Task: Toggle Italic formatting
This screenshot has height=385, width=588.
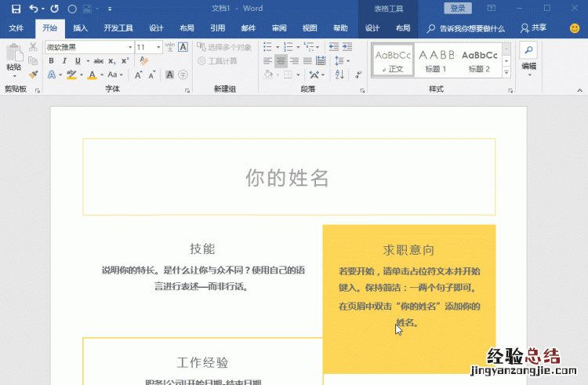Action: [64, 60]
